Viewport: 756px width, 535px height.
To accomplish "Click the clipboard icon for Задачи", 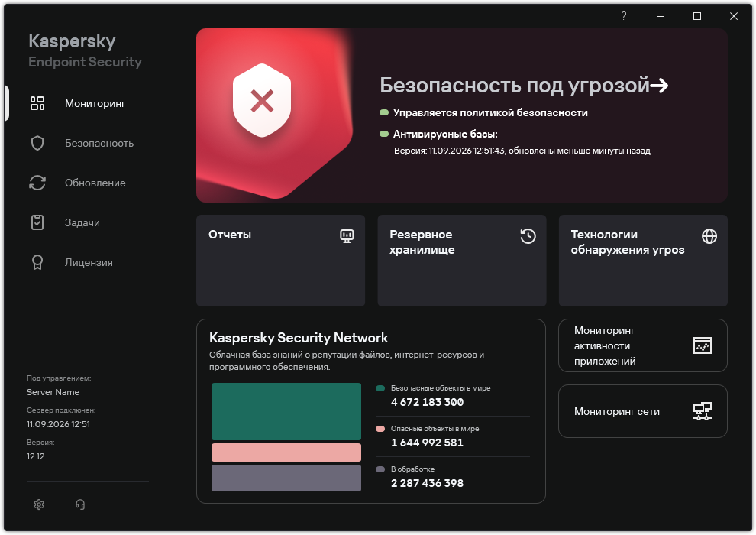I will coord(37,222).
